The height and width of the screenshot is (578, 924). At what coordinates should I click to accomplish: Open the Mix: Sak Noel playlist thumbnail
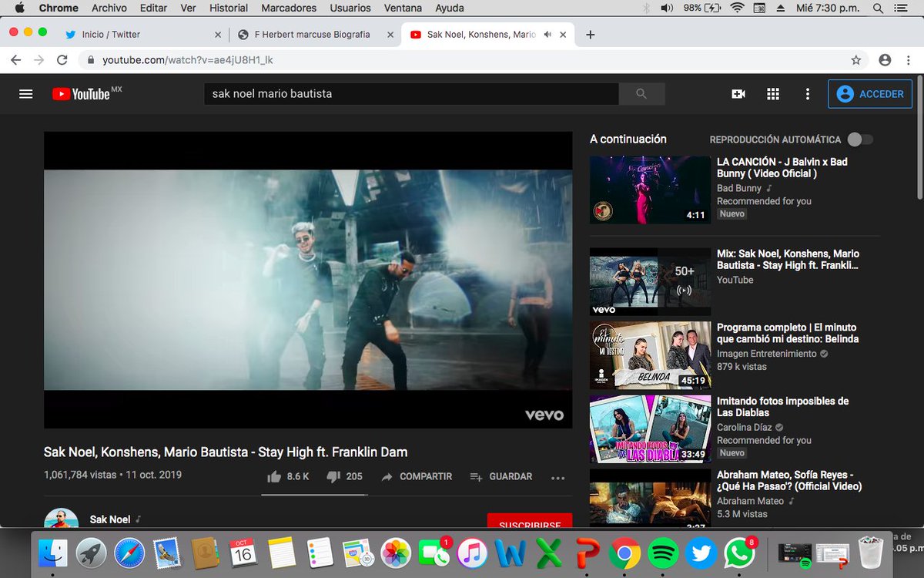650,282
